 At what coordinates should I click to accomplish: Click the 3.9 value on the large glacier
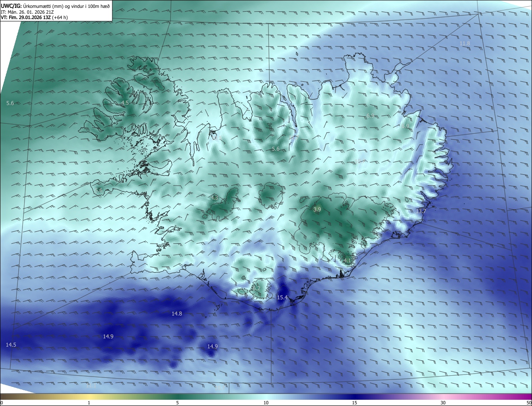coord(317,210)
